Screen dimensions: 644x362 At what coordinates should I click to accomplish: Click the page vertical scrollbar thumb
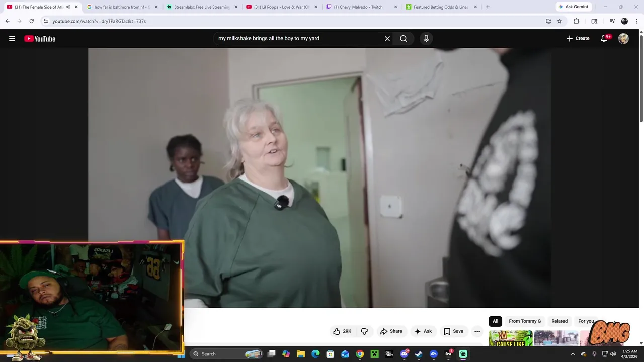pyautogui.click(x=641, y=78)
